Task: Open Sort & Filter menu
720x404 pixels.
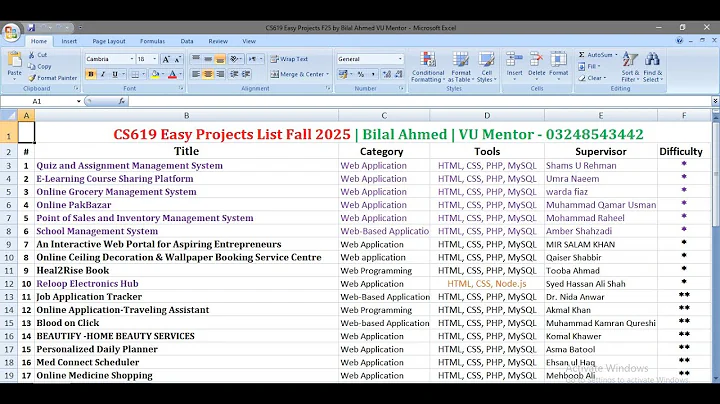Action: click(630, 67)
